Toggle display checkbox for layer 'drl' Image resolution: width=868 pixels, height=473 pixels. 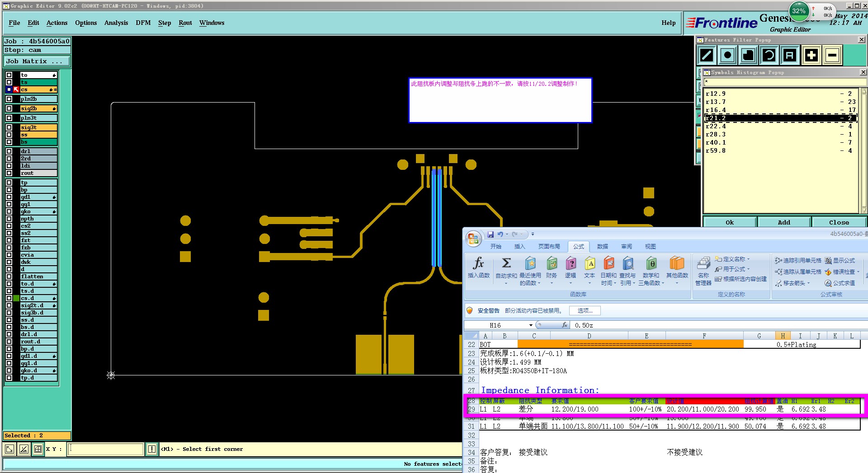(x=9, y=151)
